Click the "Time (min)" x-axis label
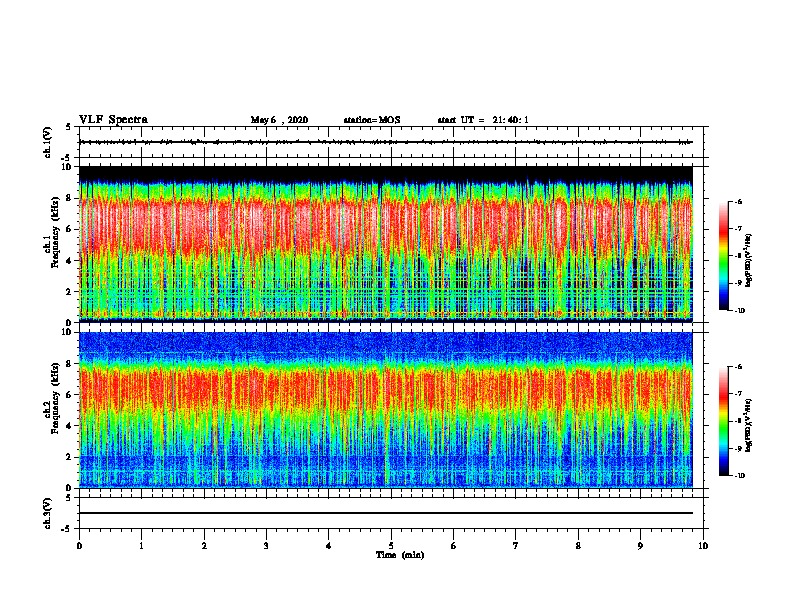Image resolution: width=792 pixels, height=612 pixels. (400, 555)
